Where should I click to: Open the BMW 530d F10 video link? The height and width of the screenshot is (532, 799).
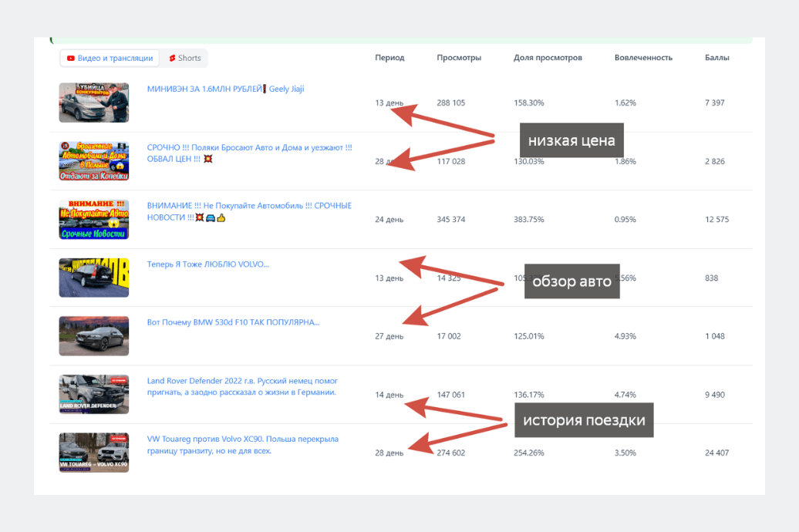[233, 322]
